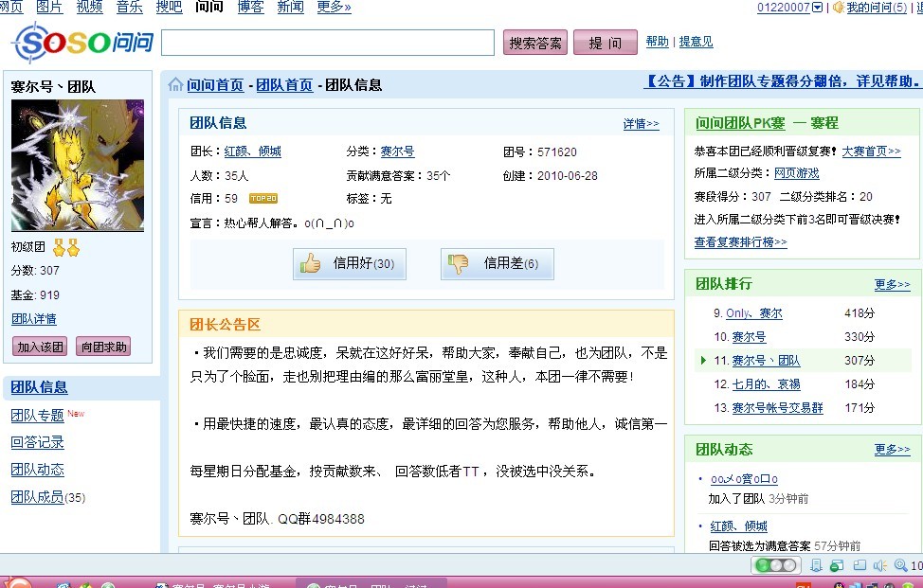The width and height of the screenshot is (923, 588).
Task: Open ranked team 9. Only、赛尔
Action: tap(754, 313)
